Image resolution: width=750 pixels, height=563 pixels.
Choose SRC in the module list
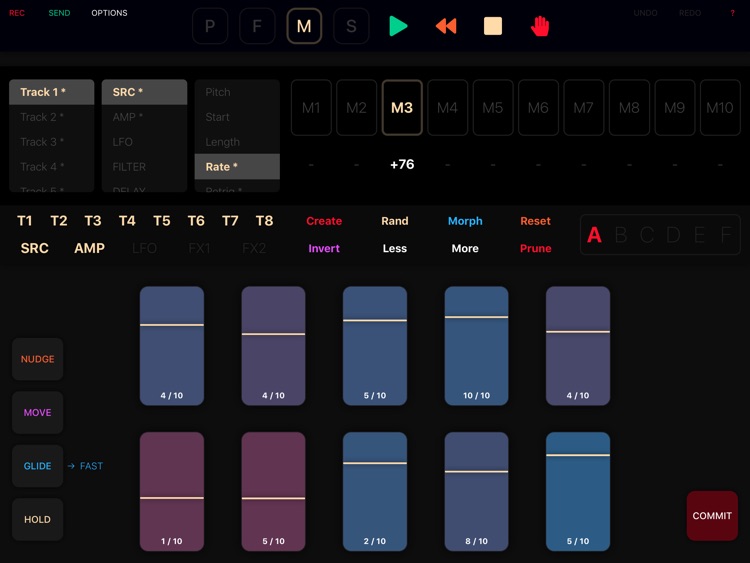(144, 92)
